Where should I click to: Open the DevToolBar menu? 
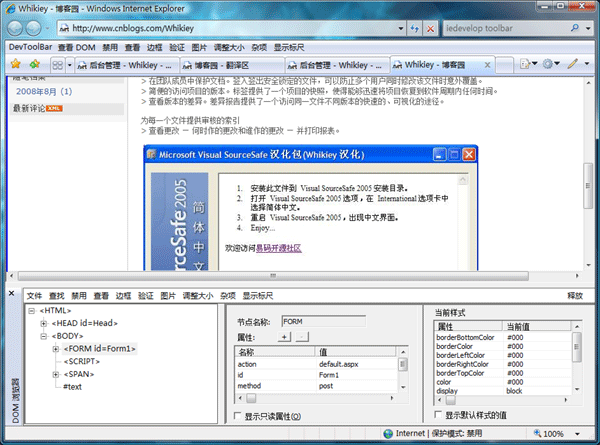[30, 47]
